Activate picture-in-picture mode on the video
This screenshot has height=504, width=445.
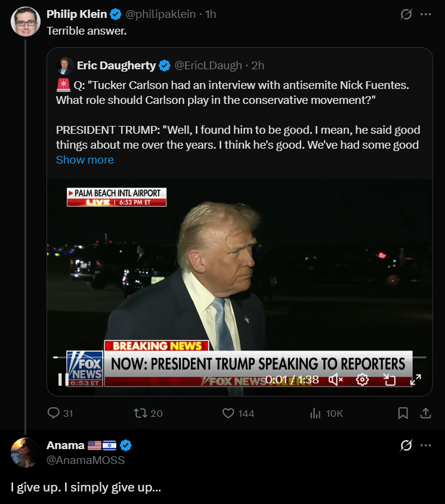pyautogui.click(x=389, y=379)
